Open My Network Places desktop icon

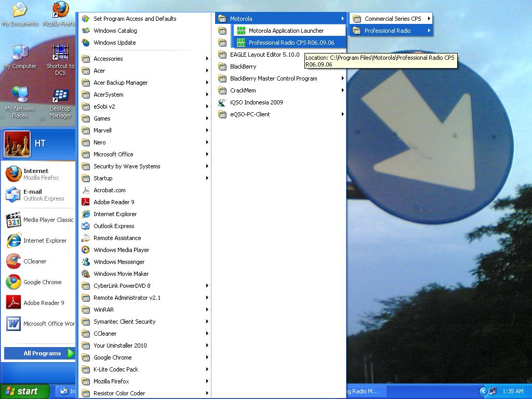20,102
